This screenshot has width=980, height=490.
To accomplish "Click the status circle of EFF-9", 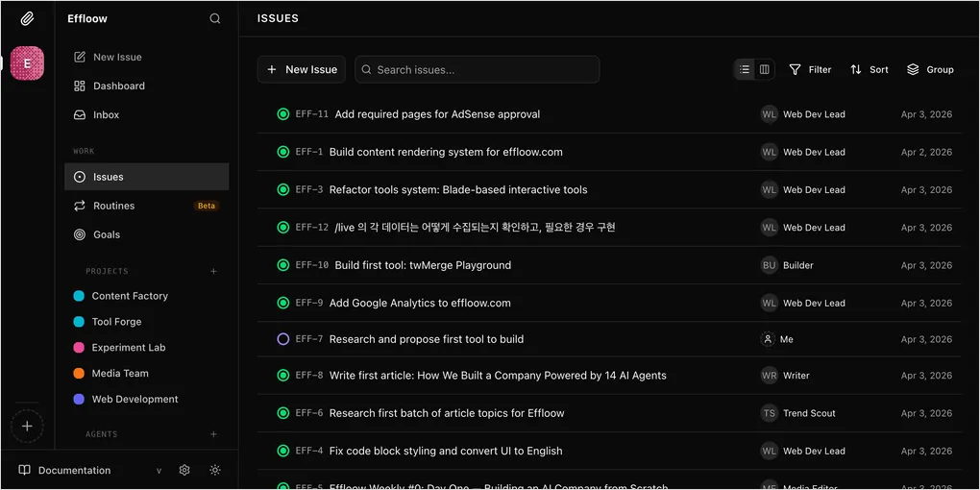I will click(x=283, y=303).
